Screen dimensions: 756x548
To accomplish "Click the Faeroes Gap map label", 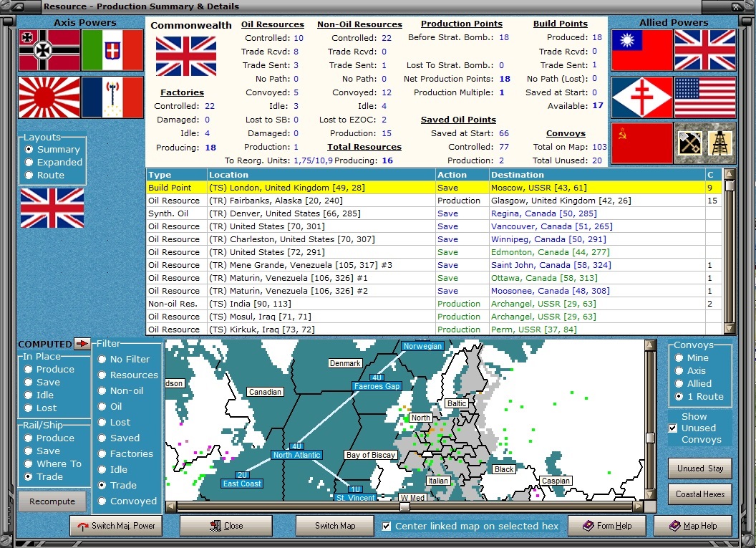I will tap(377, 386).
